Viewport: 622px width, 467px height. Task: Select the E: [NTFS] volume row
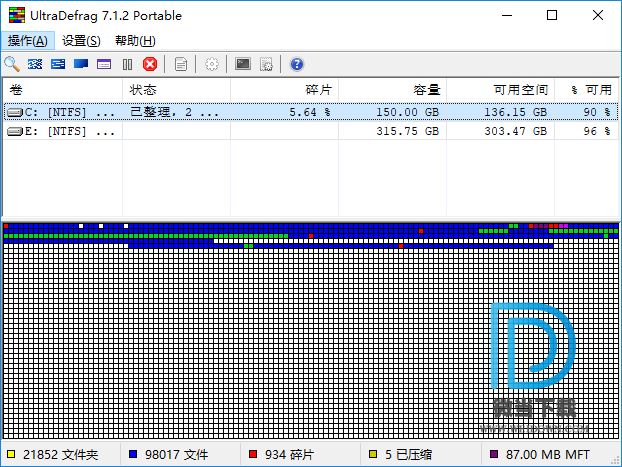311,131
